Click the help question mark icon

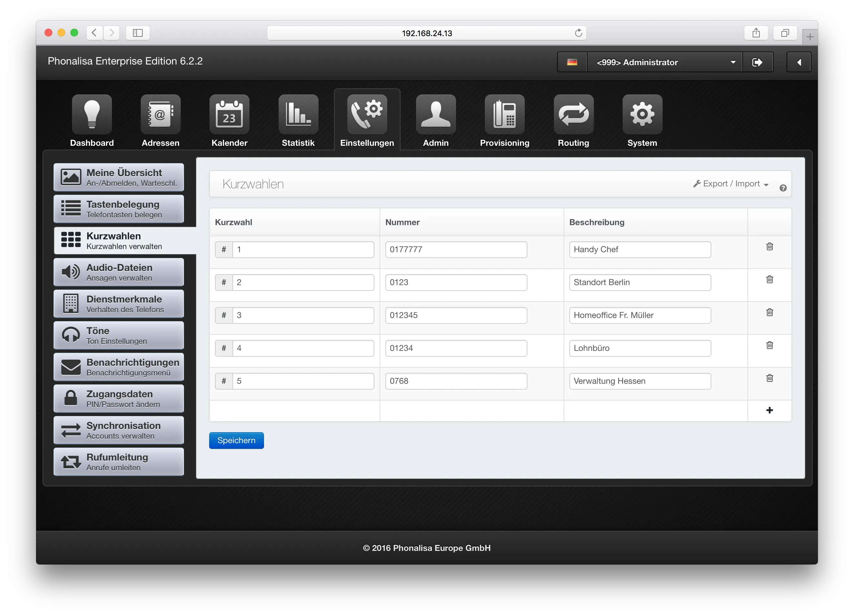tap(783, 188)
